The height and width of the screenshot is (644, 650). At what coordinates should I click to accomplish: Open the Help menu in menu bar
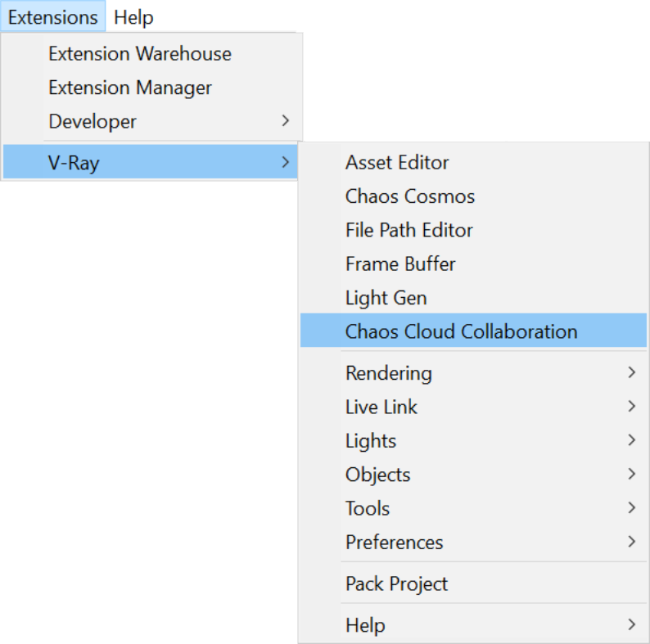coord(133,16)
